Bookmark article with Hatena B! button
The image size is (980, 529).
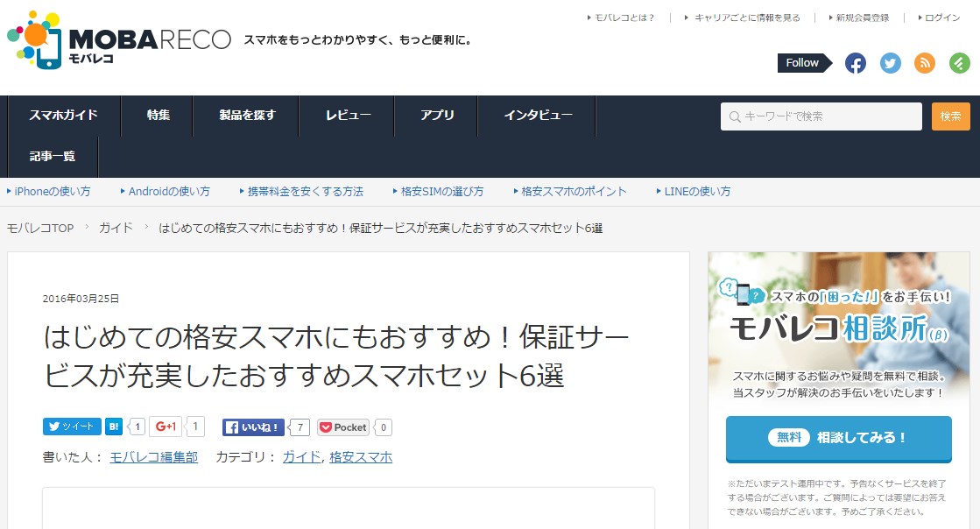tap(114, 427)
